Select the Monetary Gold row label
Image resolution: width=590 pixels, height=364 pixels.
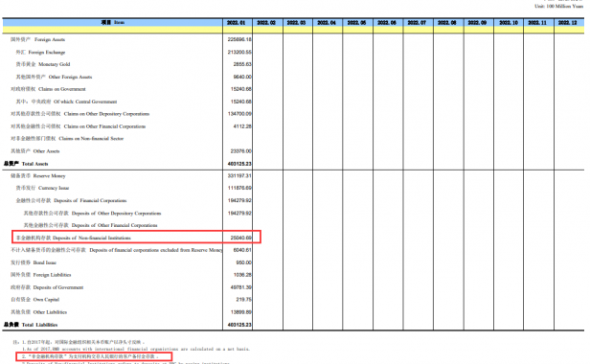(x=43, y=64)
